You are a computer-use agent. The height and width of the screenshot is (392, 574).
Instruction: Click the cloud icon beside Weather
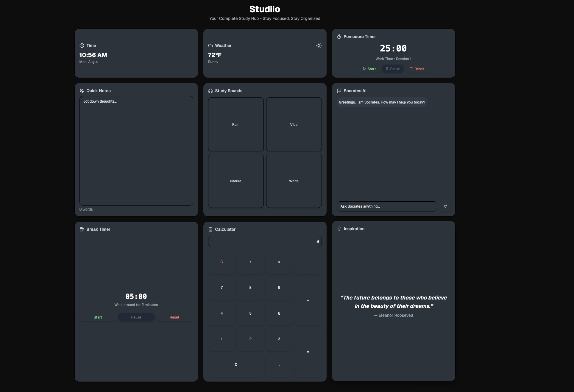pos(210,46)
